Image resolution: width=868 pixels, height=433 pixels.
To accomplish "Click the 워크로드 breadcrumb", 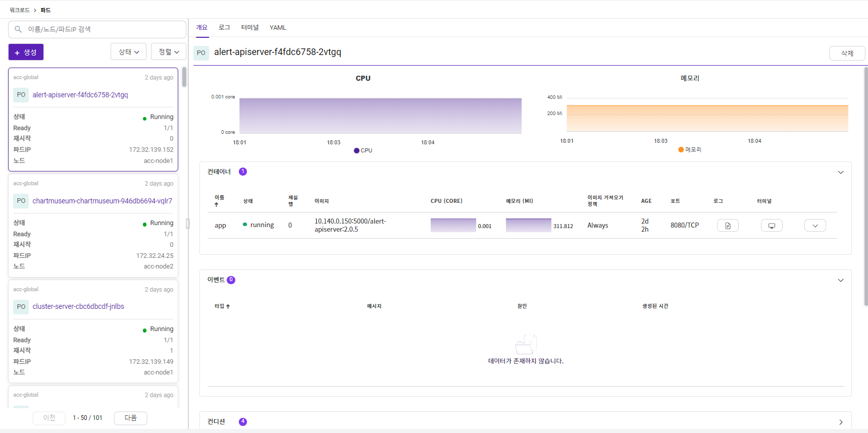I will pyautogui.click(x=20, y=10).
